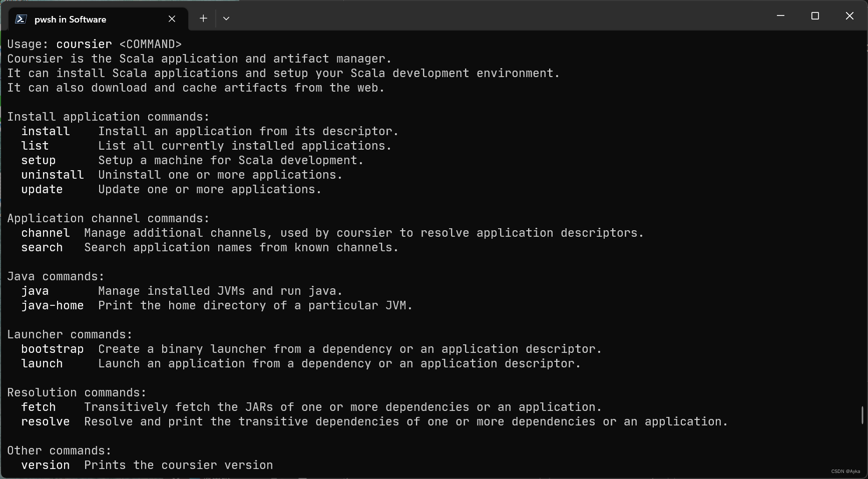Click the 'setup' command label
The image size is (868, 479).
click(x=38, y=160)
